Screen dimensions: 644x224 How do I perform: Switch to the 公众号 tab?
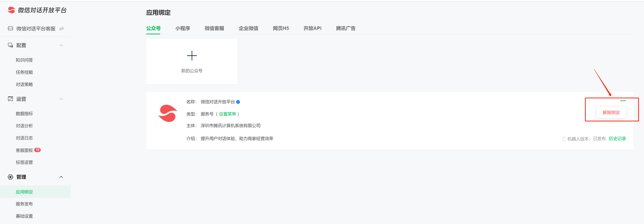[x=153, y=28]
